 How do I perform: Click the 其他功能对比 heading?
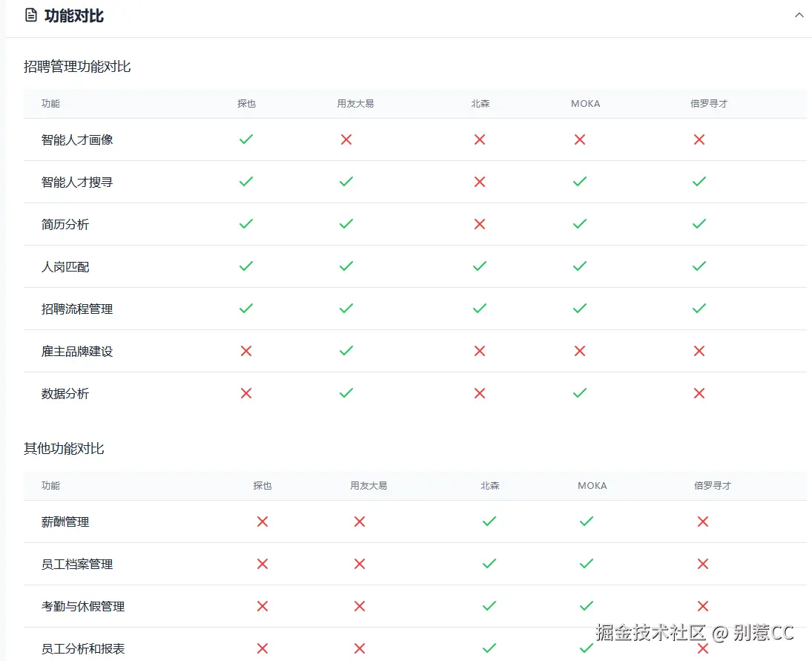(65, 449)
